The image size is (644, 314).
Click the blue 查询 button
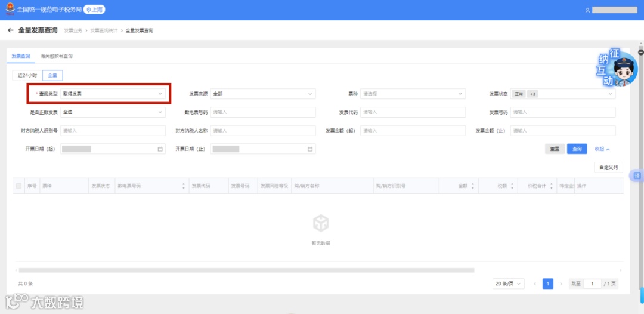coord(577,149)
